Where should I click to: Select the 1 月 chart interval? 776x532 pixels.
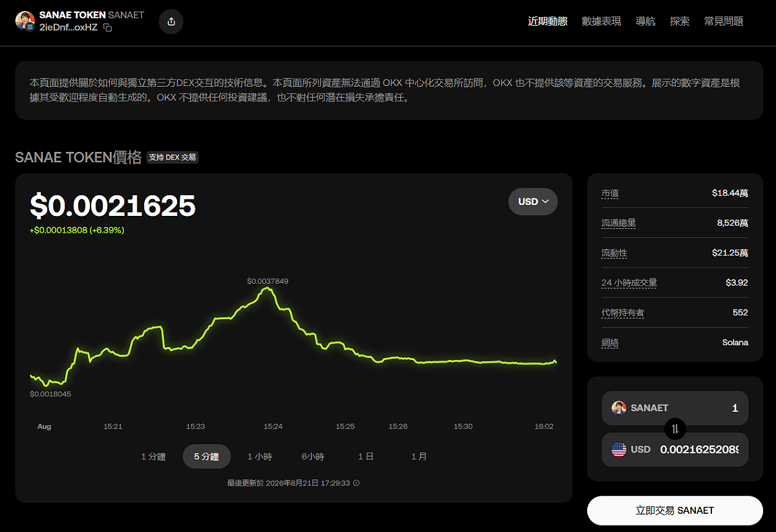click(x=419, y=456)
